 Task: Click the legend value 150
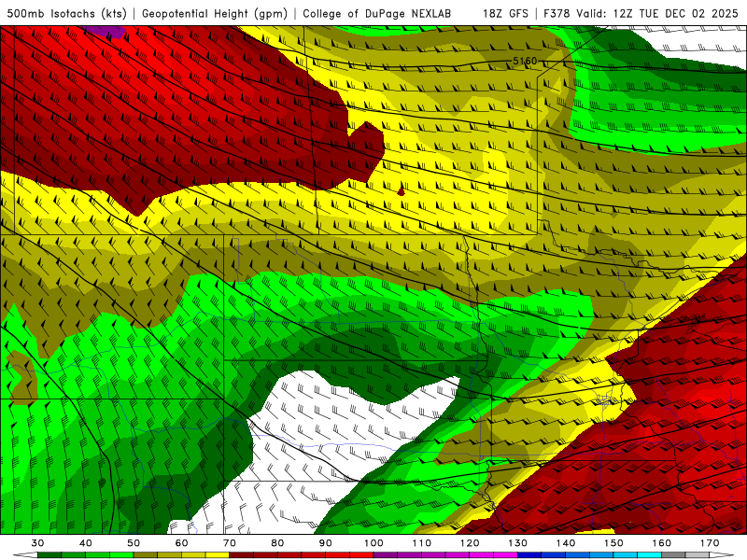point(613,543)
